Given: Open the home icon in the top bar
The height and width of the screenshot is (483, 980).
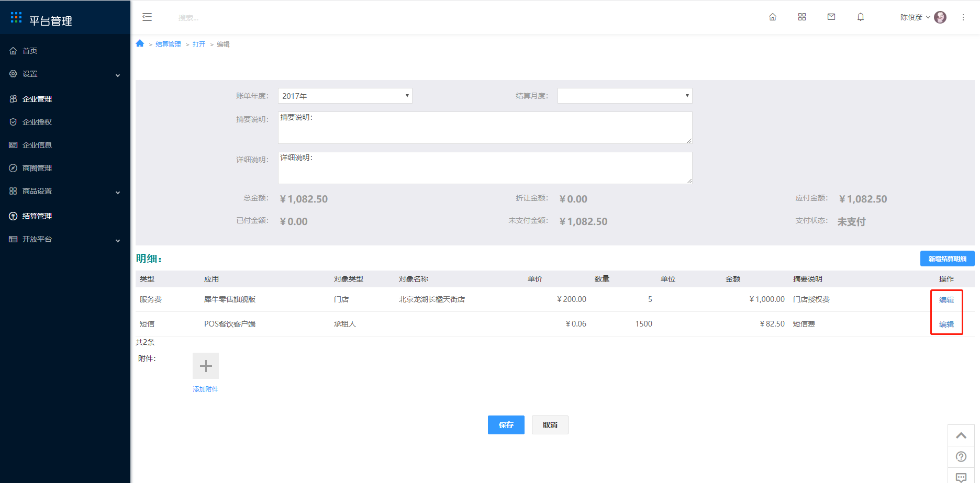Looking at the screenshot, I should tap(773, 17).
